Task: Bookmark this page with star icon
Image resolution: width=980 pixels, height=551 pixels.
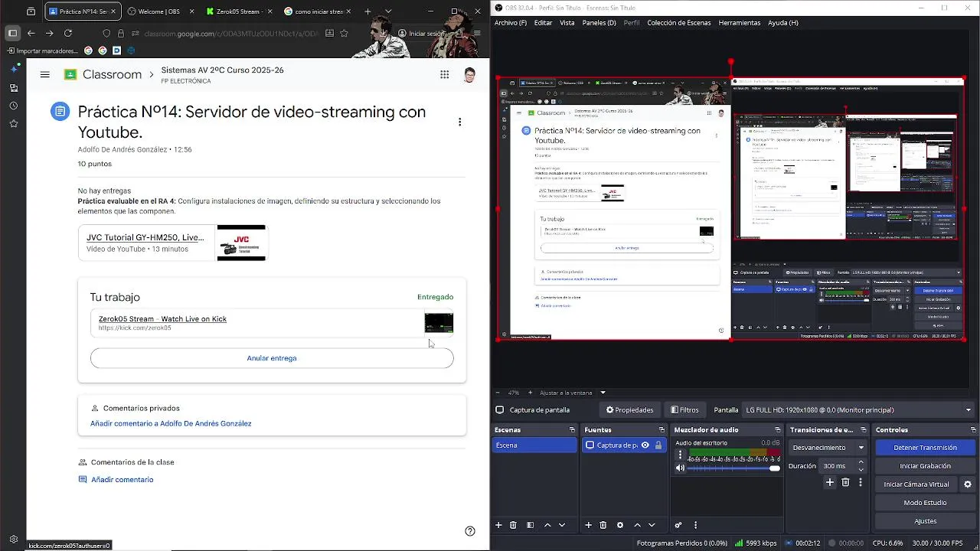Action: click(x=344, y=34)
